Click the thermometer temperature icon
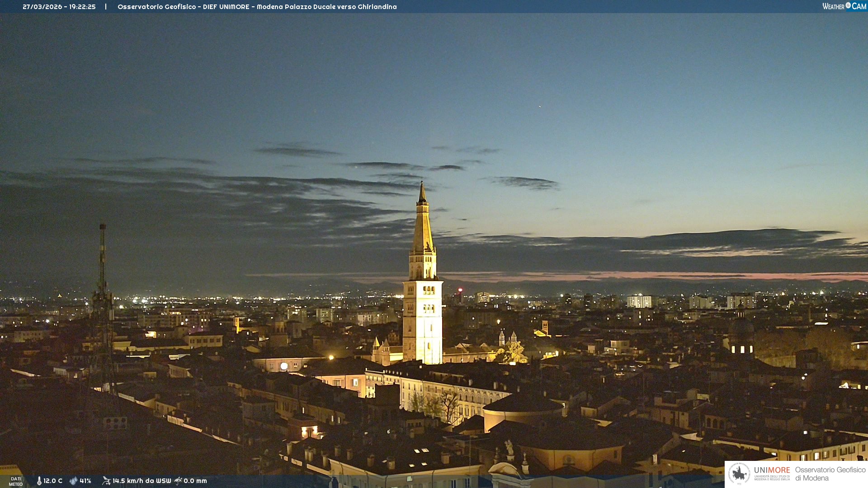 click(39, 481)
